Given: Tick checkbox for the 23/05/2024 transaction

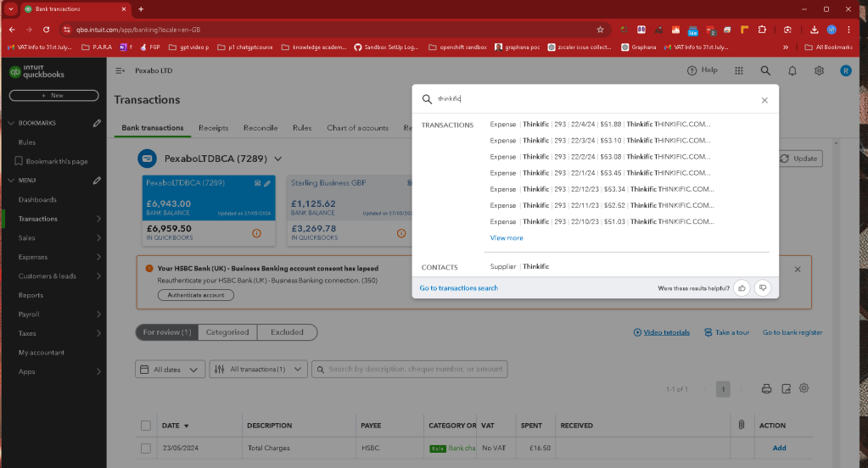Looking at the screenshot, I should 146,448.
